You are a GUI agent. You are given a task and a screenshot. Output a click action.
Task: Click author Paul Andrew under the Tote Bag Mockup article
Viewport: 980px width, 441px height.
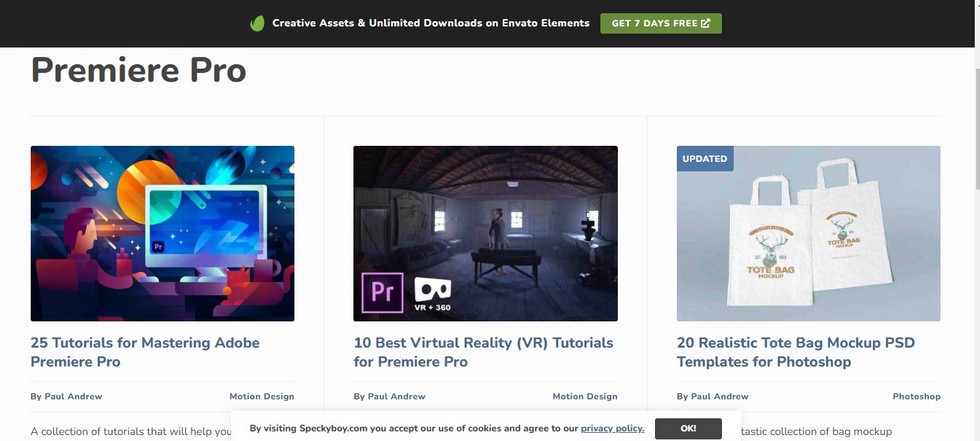pos(719,396)
